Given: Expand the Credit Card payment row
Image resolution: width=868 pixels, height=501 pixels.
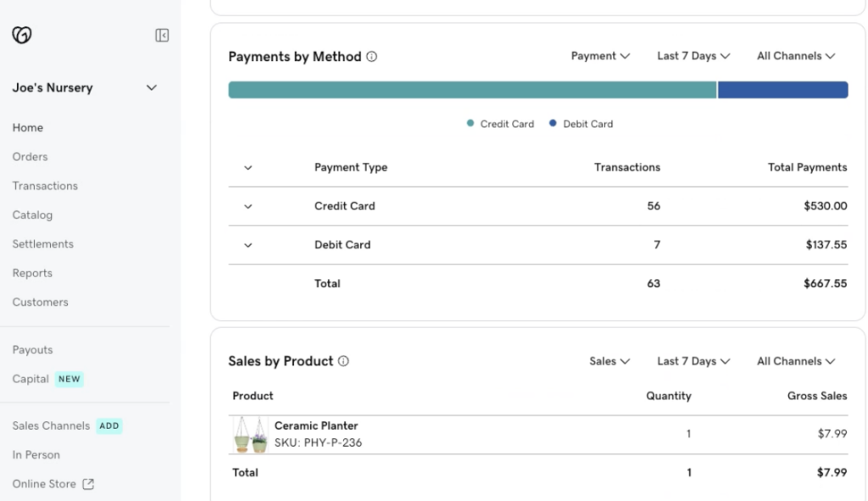Looking at the screenshot, I should [x=248, y=206].
